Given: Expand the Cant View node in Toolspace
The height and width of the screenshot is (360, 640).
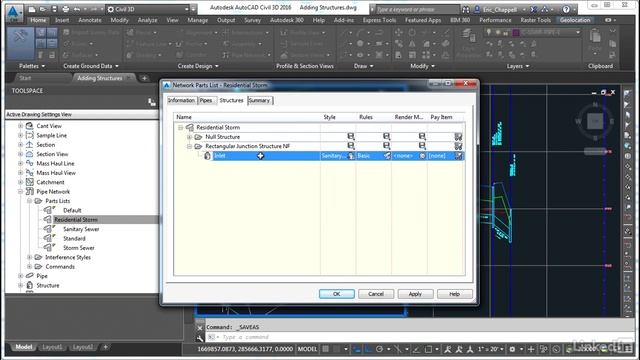Looking at the screenshot, I should click(x=20, y=126).
